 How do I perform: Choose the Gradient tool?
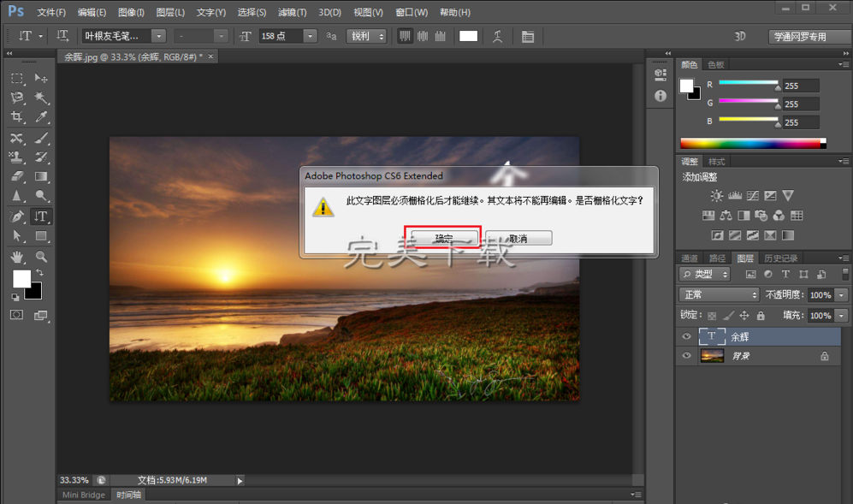pos(41,177)
